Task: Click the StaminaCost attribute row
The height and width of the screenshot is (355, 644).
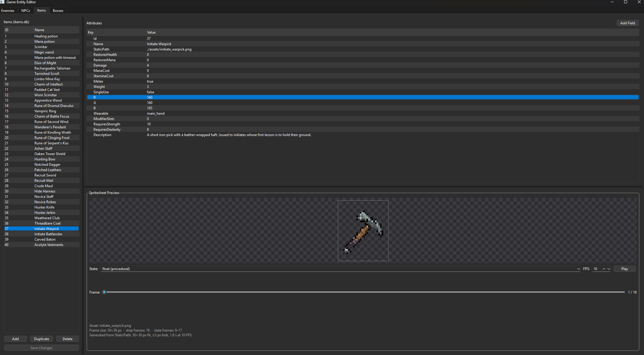Action: (x=363, y=76)
